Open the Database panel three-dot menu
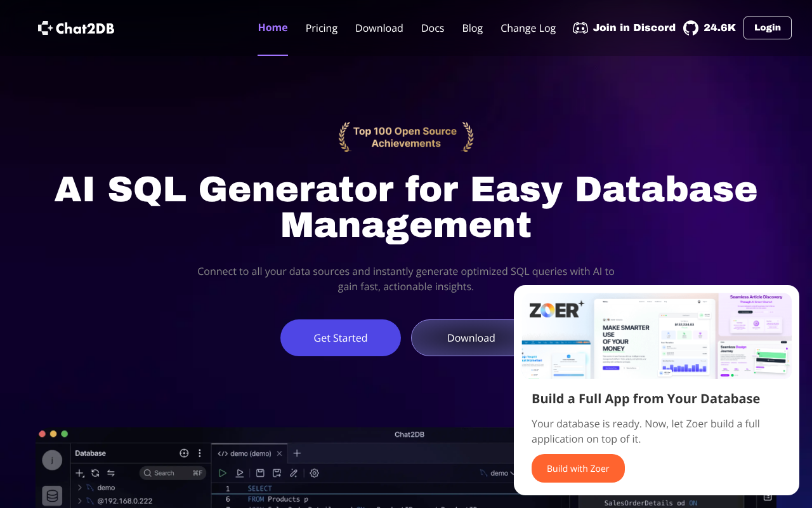This screenshot has width=812, height=508. point(200,453)
